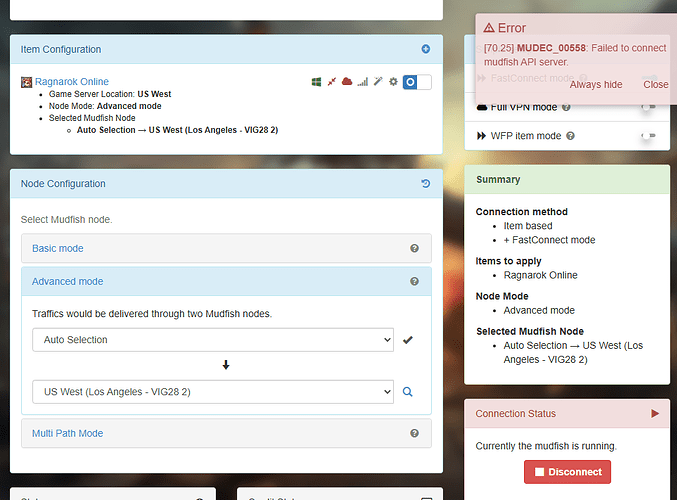Click 'Currently the mudfish is running.' status text
677x500 pixels.
point(546,446)
